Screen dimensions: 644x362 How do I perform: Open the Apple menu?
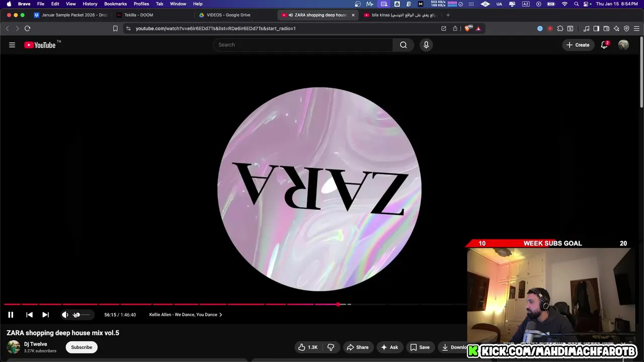tap(9, 4)
